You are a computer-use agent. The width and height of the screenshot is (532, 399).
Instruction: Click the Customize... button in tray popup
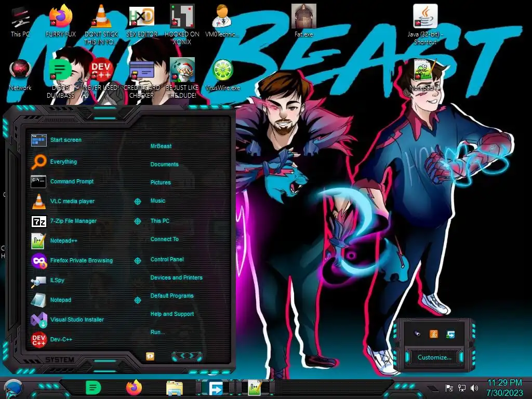click(434, 357)
